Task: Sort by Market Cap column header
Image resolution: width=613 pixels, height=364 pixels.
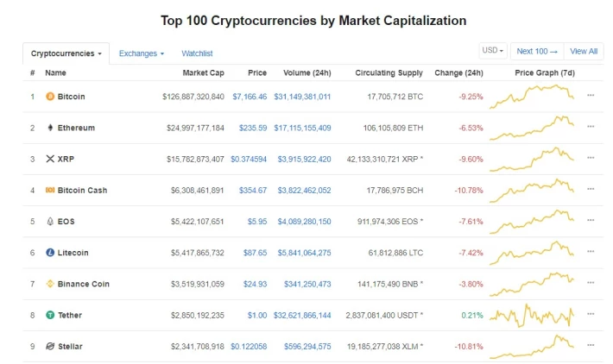Action: click(203, 72)
